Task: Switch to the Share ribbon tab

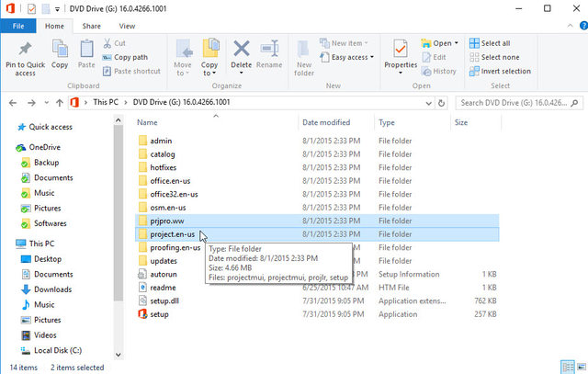Action: 91,26
